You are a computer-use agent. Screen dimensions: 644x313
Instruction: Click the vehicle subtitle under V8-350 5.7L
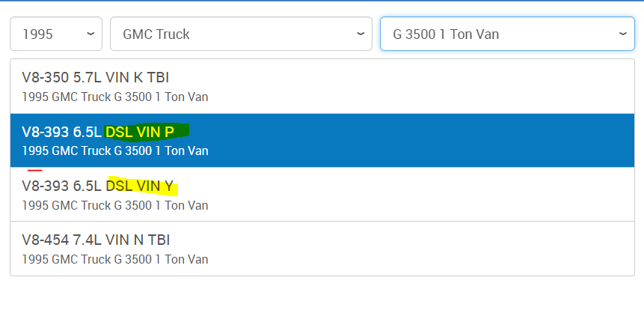[114, 97]
